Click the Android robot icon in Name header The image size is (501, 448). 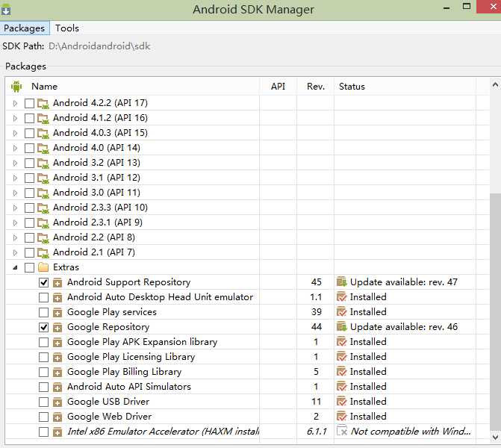click(x=16, y=87)
